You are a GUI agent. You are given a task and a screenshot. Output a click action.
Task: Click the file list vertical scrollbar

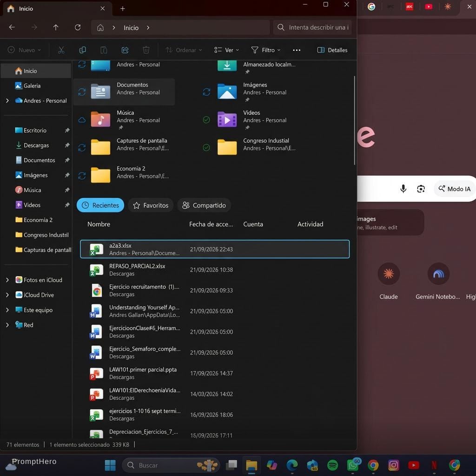[x=354, y=120]
